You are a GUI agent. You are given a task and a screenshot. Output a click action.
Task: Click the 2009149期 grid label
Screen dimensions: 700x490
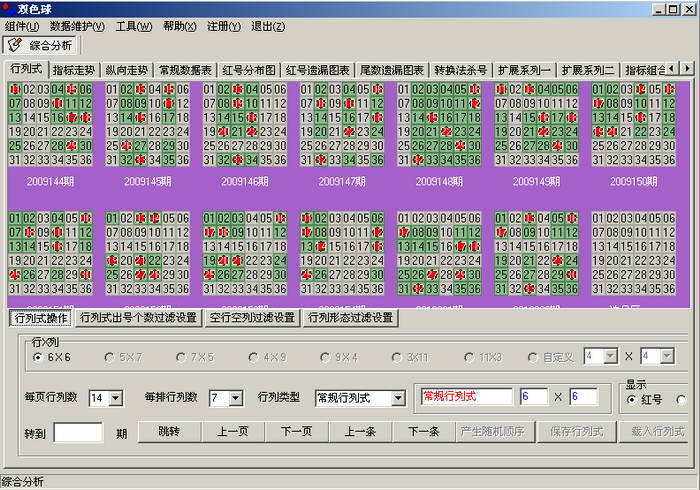click(537, 182)
